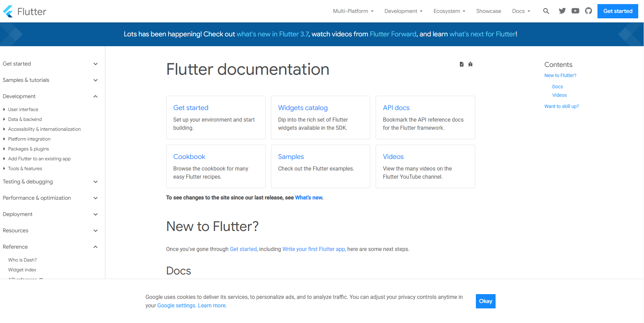Click Get started link in paragraph
The height and width of the screenshot is (323, 644).
[243, 249]
